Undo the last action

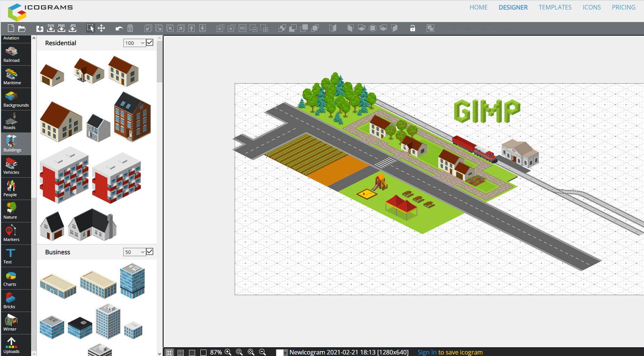click(x=119, y=28)
